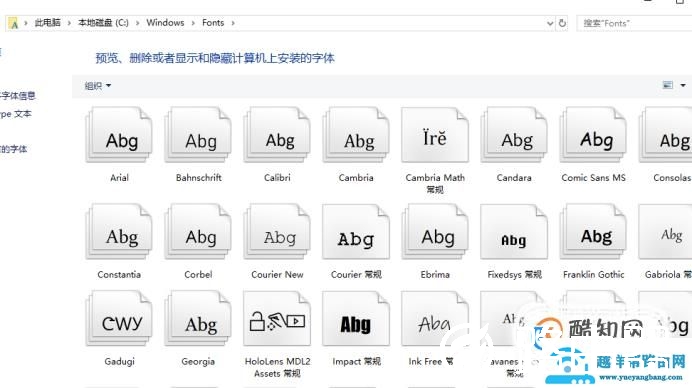Click the Arial label text
Viewport: 692px width, 388px height.
119,178
